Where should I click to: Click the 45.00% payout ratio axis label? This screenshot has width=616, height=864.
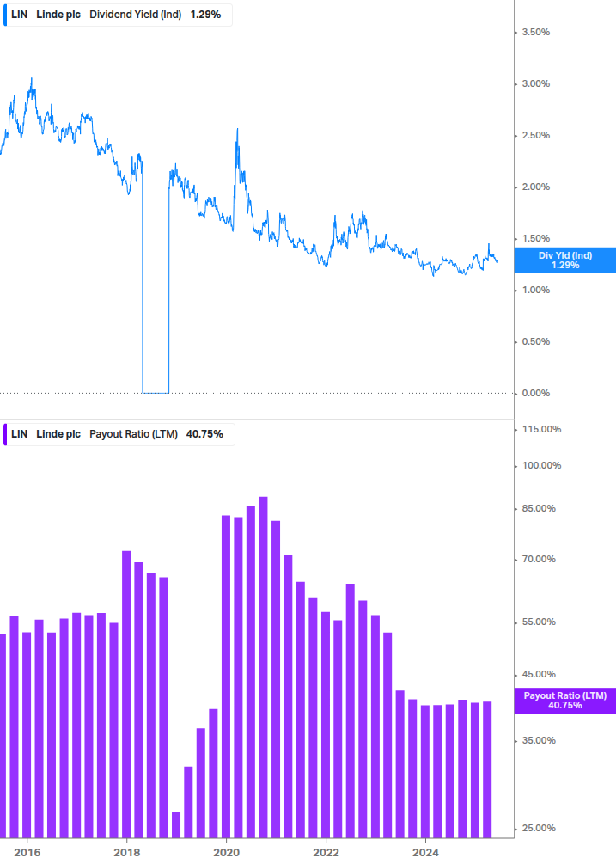coord(539,675)
